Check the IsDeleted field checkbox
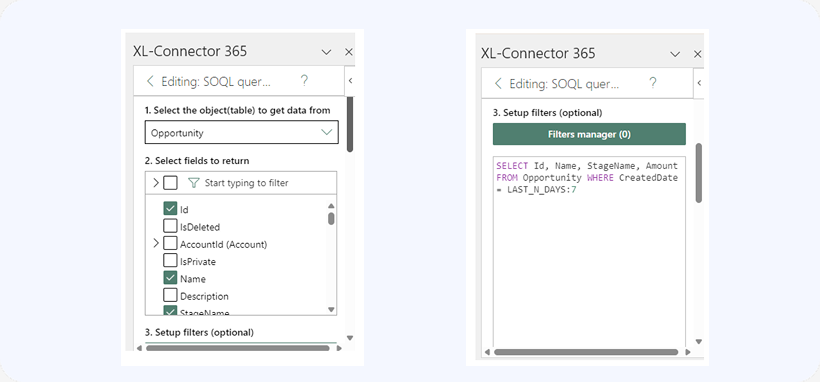Image resolution: width=820 pixels, height=382 pixels. [170, 226]
